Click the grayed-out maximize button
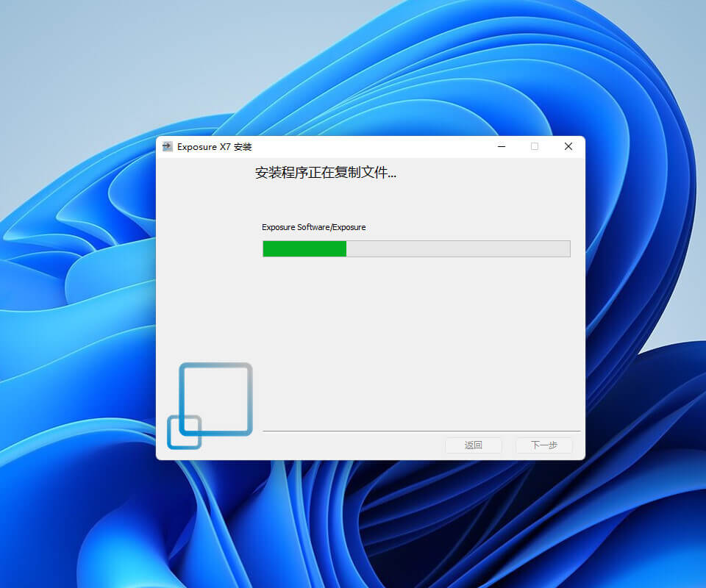Image resolution: width=706 pixels, height=588 pixels. tap(535, 146)
